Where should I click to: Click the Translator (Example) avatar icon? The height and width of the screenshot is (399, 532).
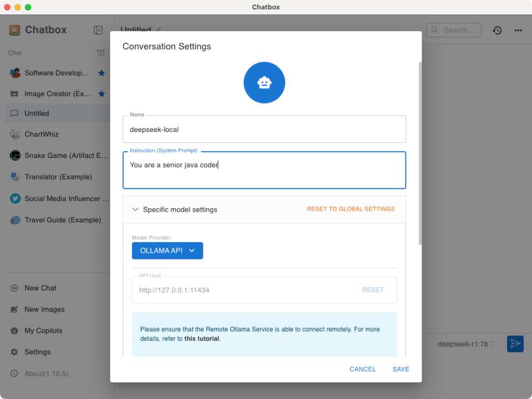(x=15, y=177)
